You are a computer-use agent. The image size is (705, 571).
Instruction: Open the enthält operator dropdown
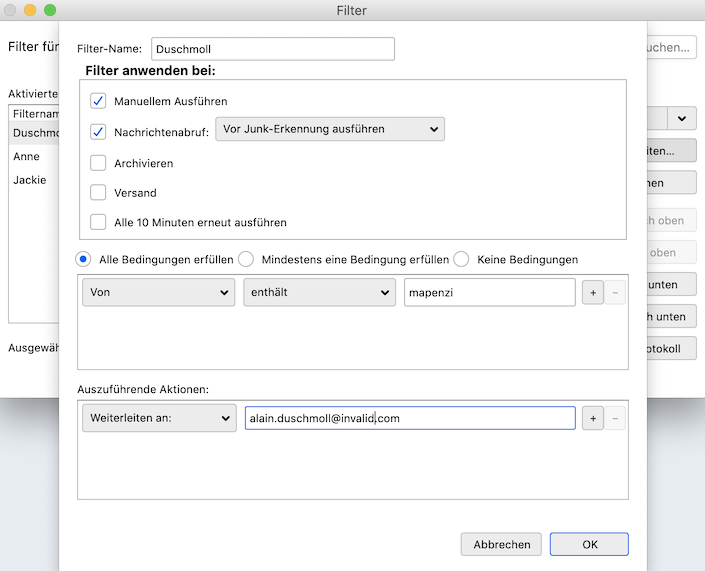tap(319, 292)
